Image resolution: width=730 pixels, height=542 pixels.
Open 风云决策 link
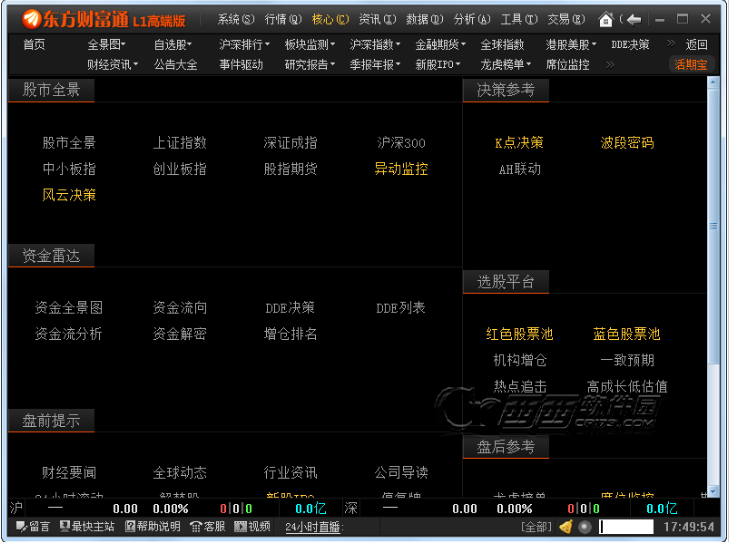tap(69, 195)
